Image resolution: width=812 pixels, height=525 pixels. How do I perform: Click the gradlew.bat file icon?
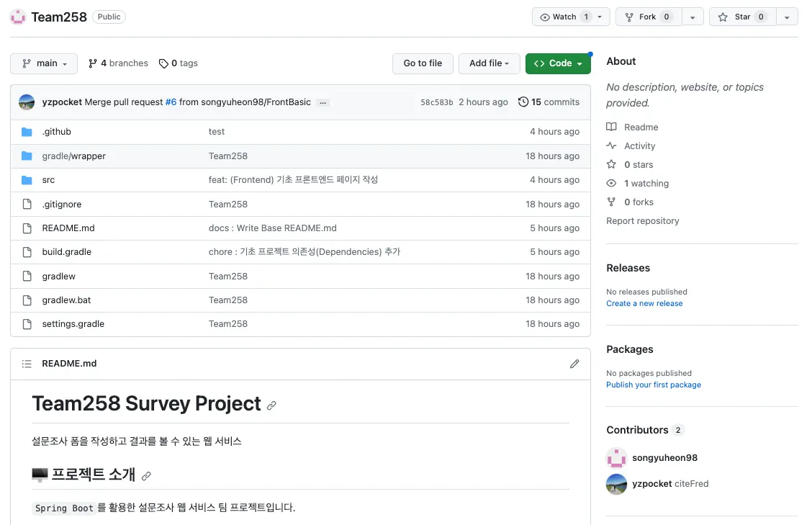coord(27,300)
